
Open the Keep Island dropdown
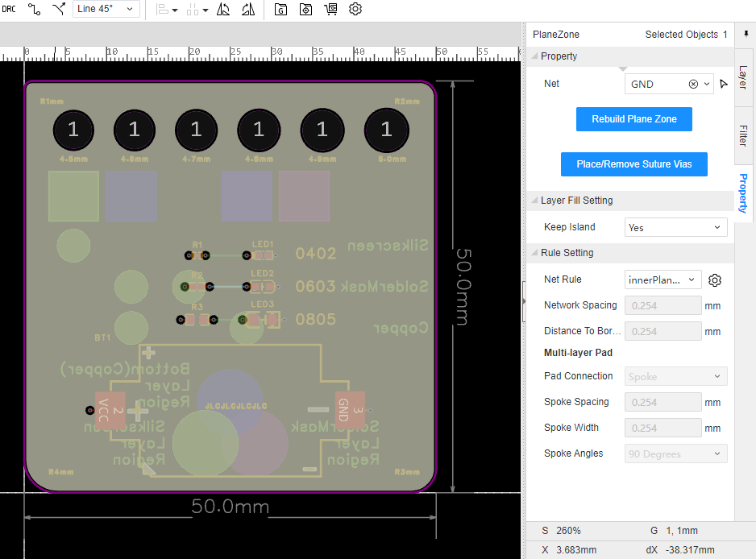[x=675, y=228]
